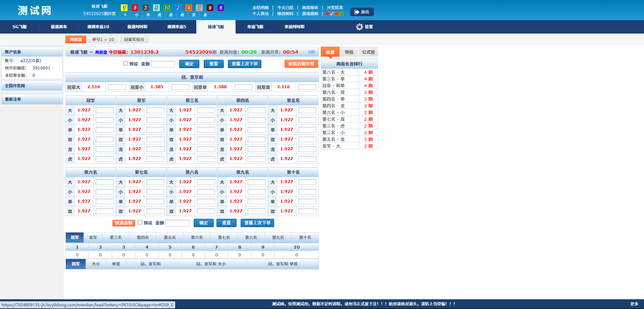The height and width of the screenshot is (309, 644).
Task: Click the purple number 6 ball
Action: pyautogui.click(x=220, y=8)
